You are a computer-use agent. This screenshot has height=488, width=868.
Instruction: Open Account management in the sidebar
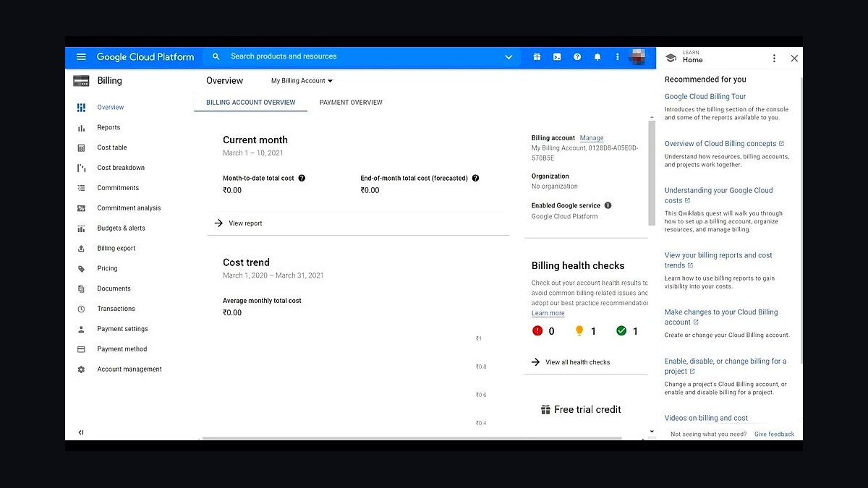(129, 369)
